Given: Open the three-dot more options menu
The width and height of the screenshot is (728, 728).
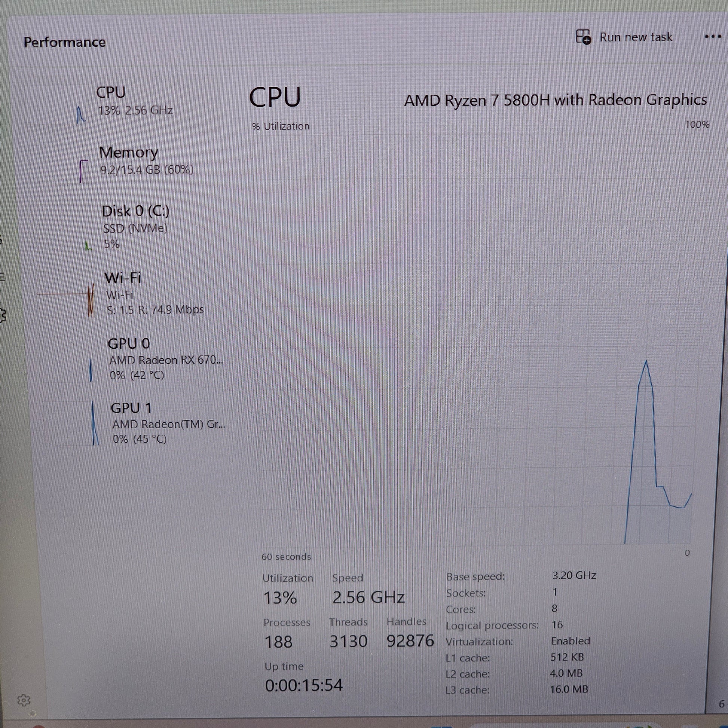Looking at the screenshot, I should point(713,37).
